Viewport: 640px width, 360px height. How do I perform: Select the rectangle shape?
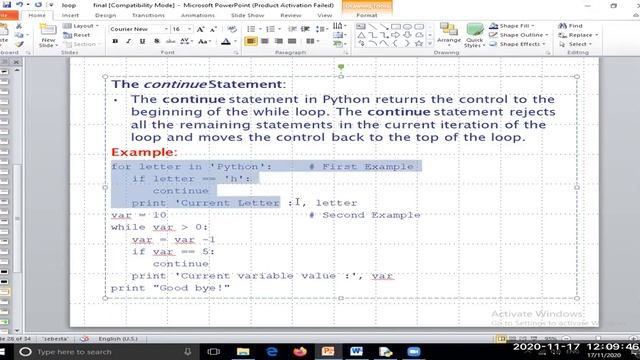click(x=396, y=26)
